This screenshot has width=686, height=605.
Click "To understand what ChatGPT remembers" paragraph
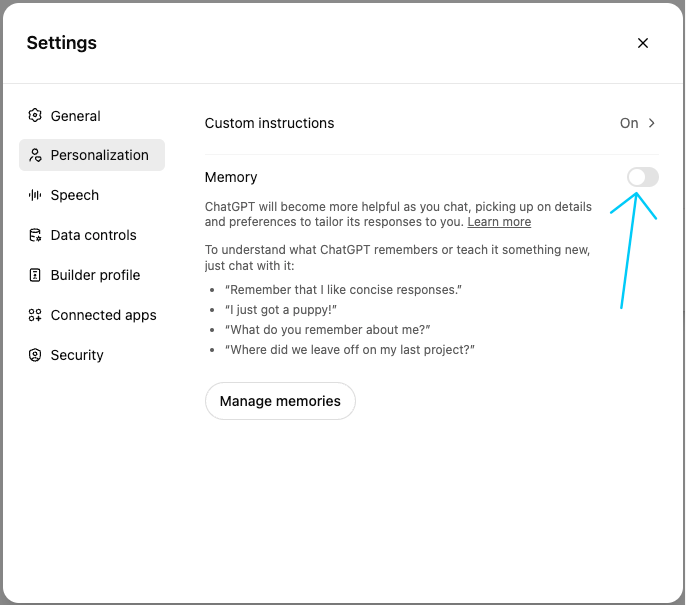click(397, 258)
